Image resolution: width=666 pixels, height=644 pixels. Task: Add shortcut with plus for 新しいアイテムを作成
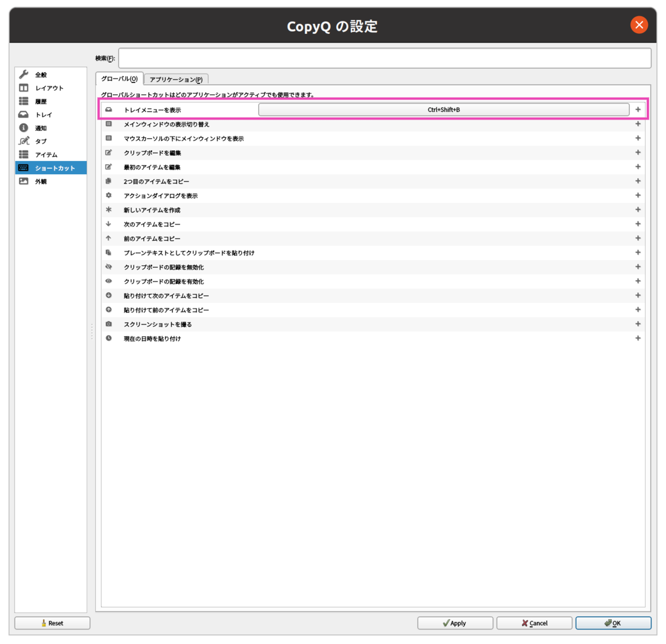638,210
